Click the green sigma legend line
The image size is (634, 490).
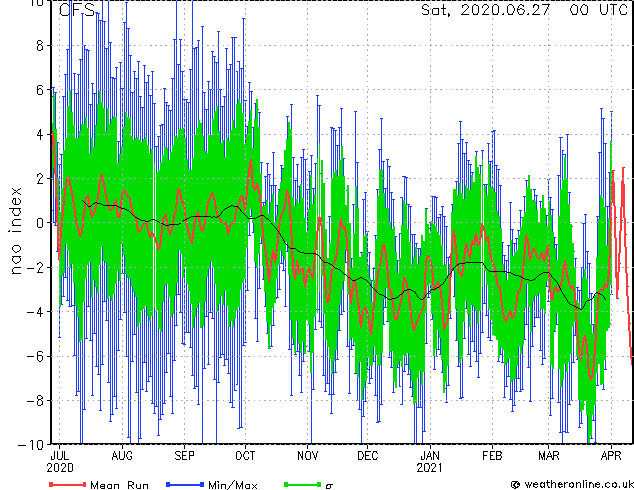(x=303, y=484)
